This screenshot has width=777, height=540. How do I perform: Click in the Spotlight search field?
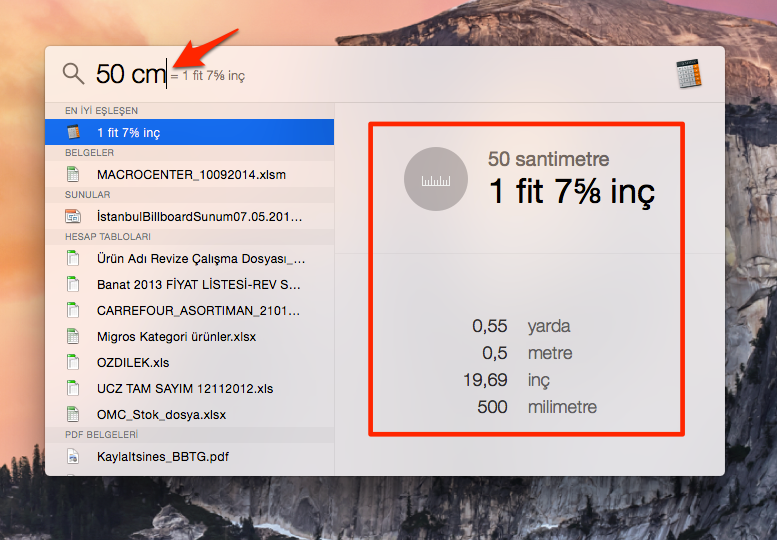(400, 74)
